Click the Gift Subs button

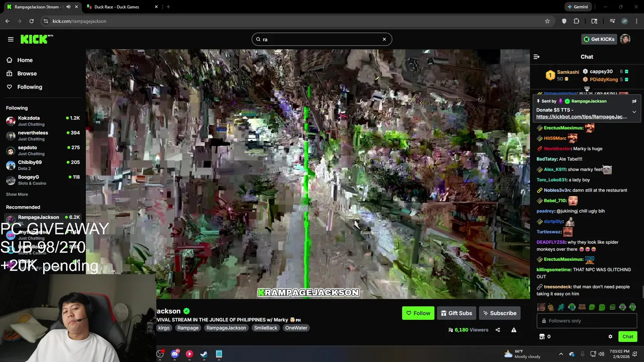456,313
